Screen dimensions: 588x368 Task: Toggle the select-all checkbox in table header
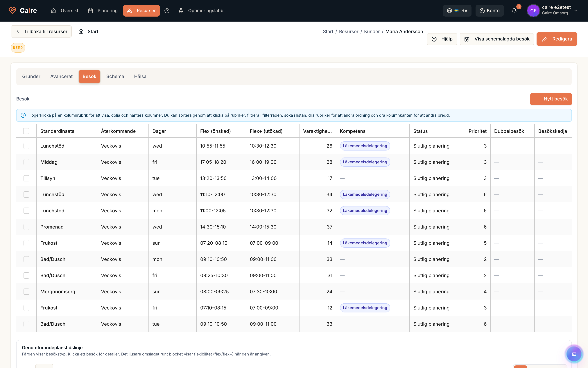coord(26,131)
